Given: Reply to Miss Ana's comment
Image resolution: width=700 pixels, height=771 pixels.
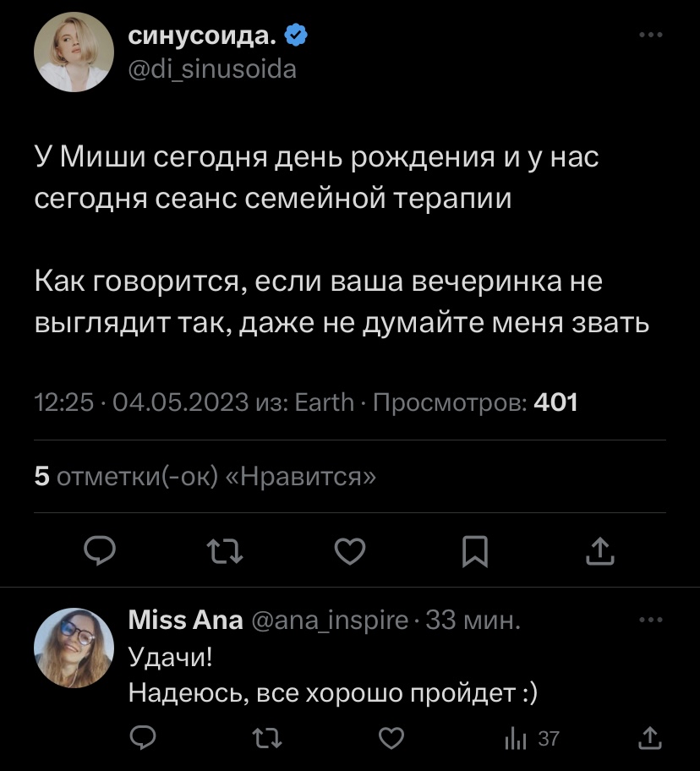Looking at the screenshot, I should pos(144,738).
